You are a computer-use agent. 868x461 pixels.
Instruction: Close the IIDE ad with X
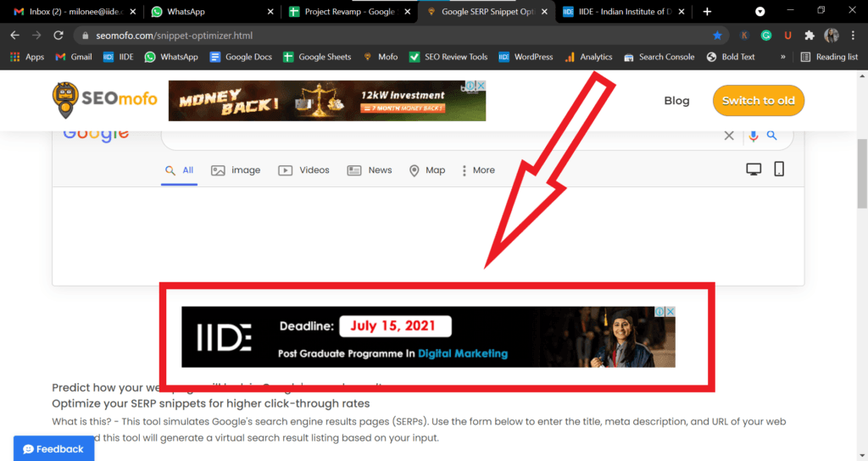point(670,312)
